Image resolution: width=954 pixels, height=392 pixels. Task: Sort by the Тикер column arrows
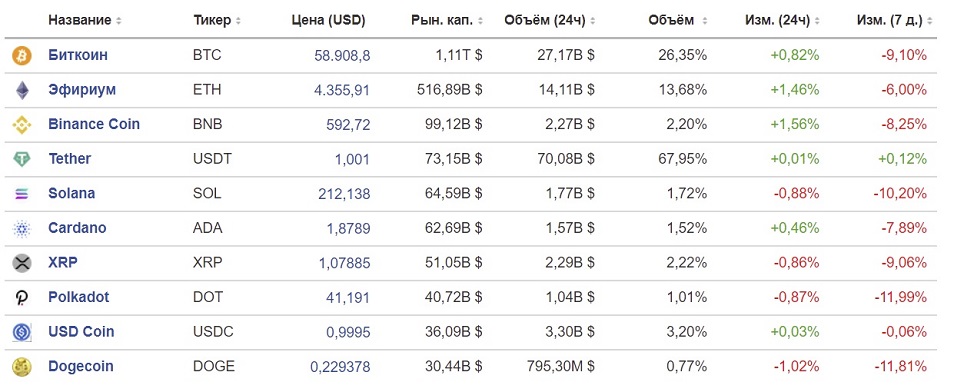tap(238, 21)
